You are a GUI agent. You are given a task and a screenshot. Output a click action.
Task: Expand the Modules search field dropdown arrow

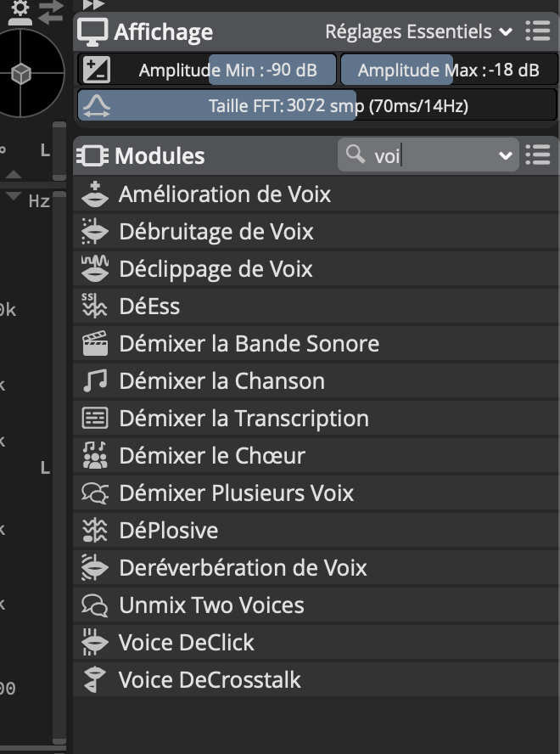pos(505,155)
